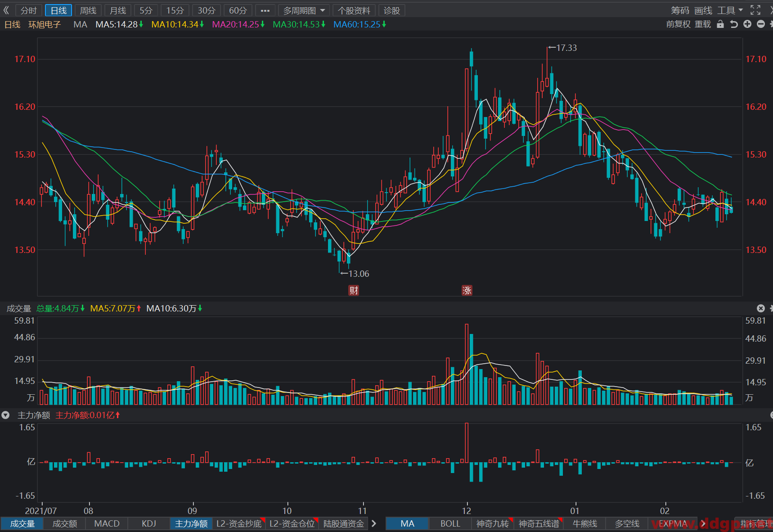Toggle the 前复权 price adjustment
Image resolution: width=773 pixels, height=532 pixels.
coord(678,24)
